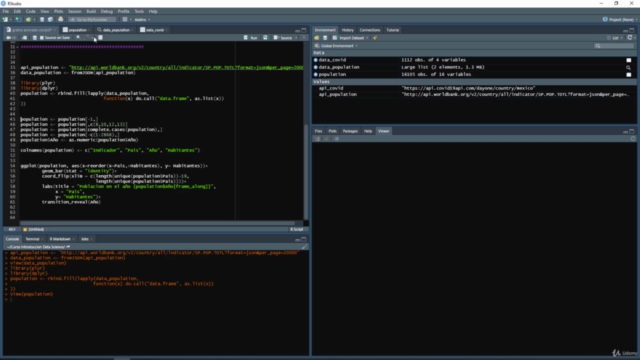The width and height of the screenshot is (640, 360).
Task: Open find and replace in editor
Action: 78,38
